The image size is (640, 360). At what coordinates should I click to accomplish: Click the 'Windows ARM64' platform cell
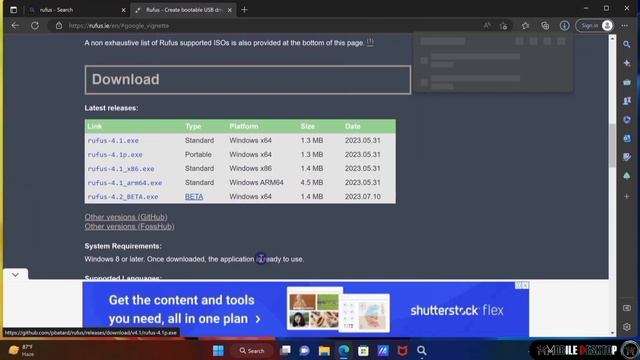[x=256, y=182]
